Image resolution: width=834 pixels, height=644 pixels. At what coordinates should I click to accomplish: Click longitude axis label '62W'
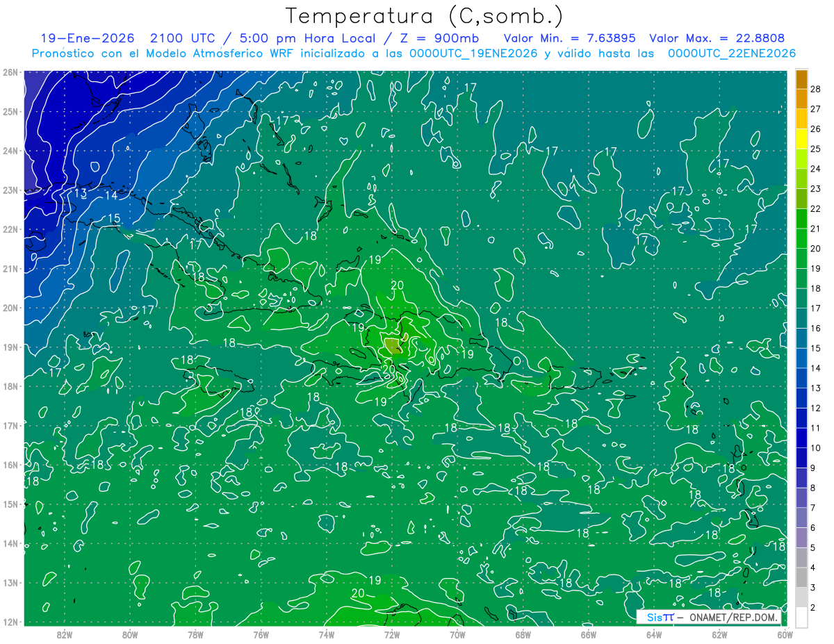click(x=719, y=634)
